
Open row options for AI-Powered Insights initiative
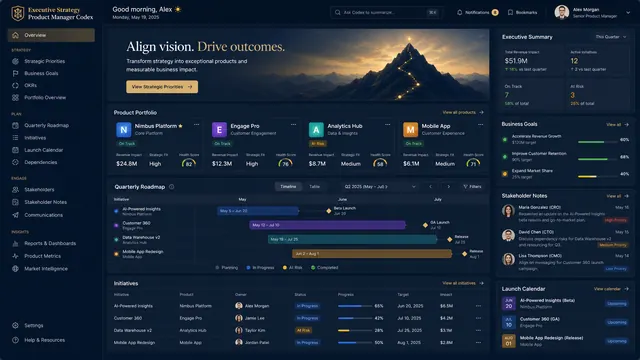tap(478, 306)
